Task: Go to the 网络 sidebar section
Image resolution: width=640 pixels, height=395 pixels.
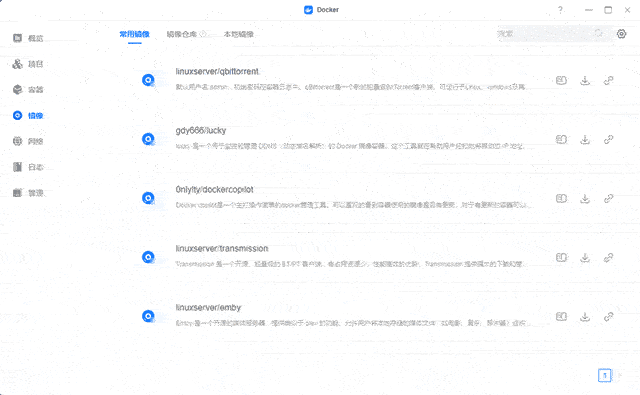Action: coord(28,141)
